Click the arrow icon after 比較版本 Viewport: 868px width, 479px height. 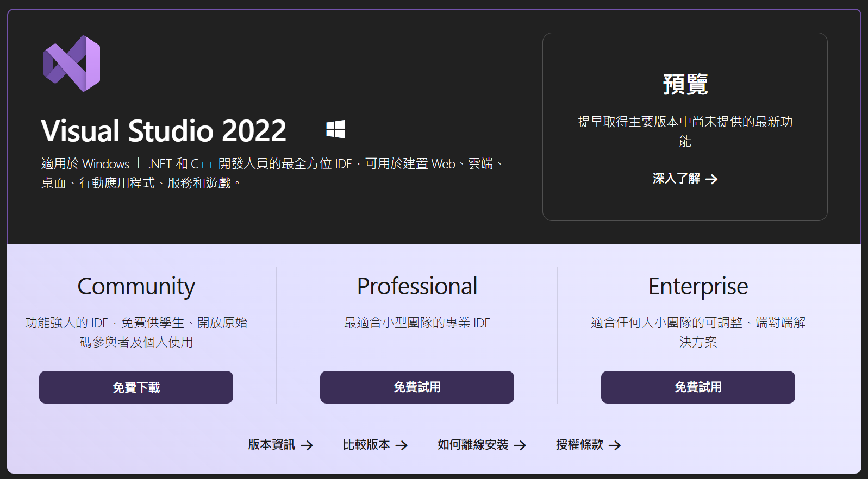point(402,445)
